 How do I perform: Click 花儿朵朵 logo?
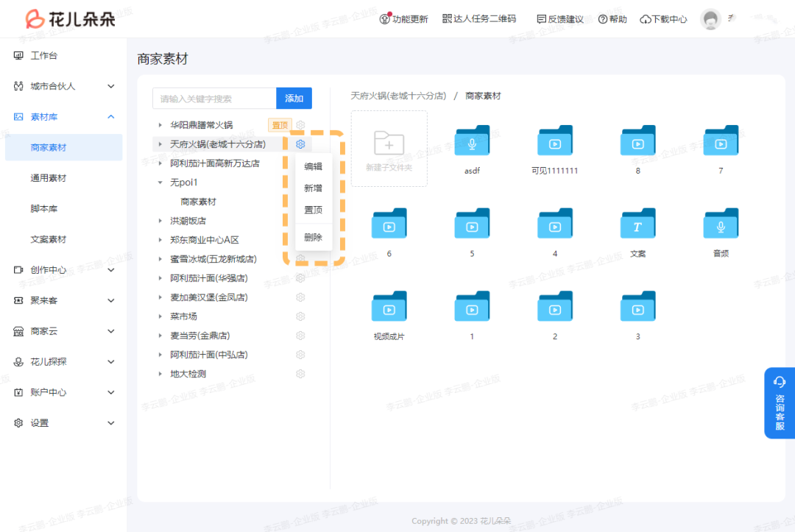coord(71,18)
